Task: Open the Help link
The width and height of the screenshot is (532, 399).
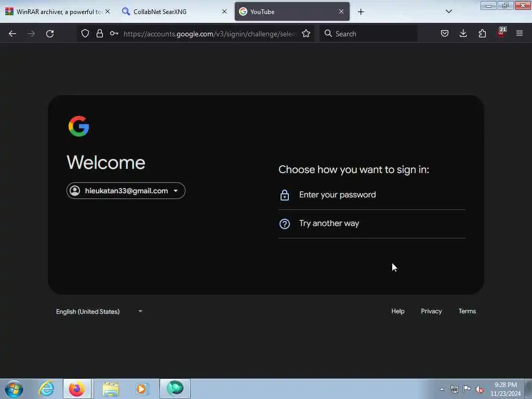Action: click(x=397, y=311)
